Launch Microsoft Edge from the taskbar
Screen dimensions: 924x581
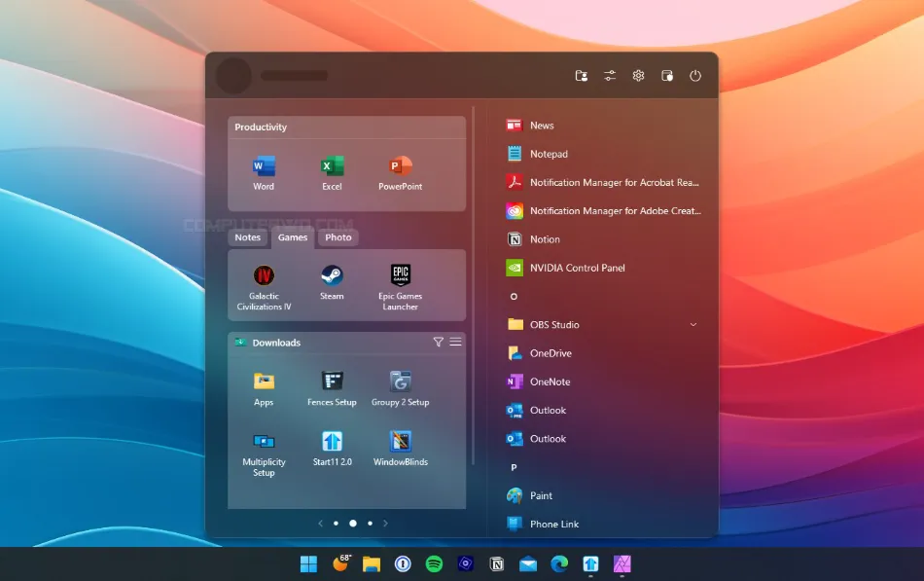(559, 563)
